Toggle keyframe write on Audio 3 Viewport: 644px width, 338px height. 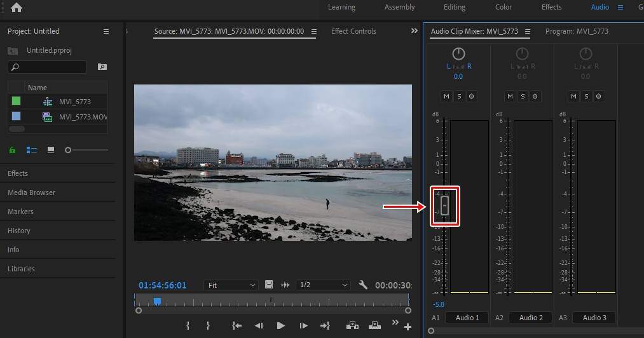click(599, 97)
